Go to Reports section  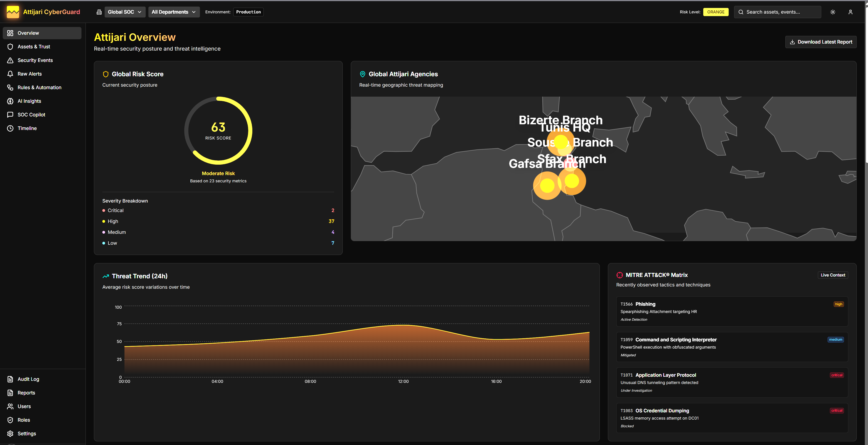coord(42,393)
